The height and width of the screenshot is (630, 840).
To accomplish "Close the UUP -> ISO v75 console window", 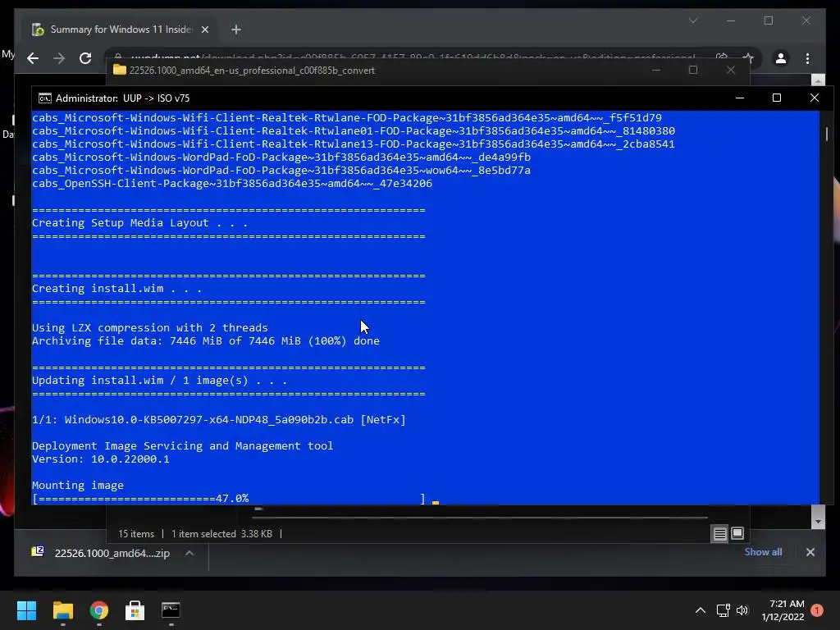I will [x=815, y=98].
